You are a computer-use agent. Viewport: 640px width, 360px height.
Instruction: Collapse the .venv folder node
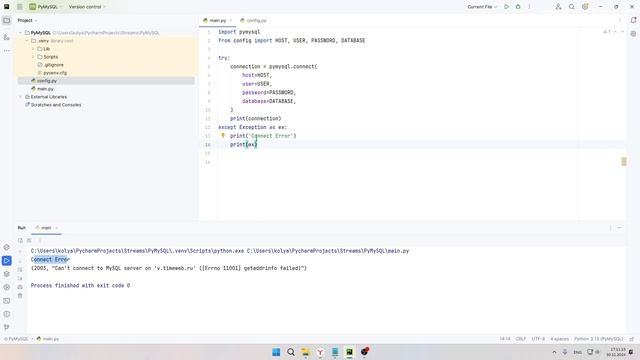[x=27, y=41]
